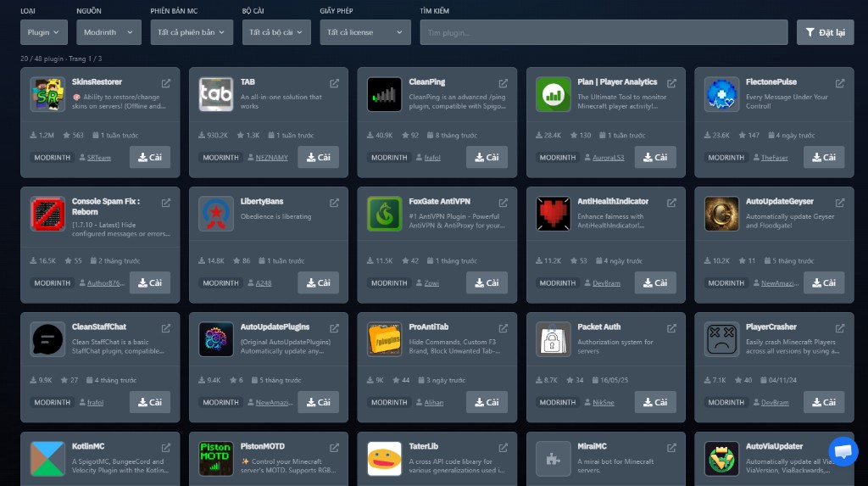The height and width of the screenshot is (486, 868).
Task: Click the TAB plugin logo
Action: pyautogui.click(x=216, y=94)
